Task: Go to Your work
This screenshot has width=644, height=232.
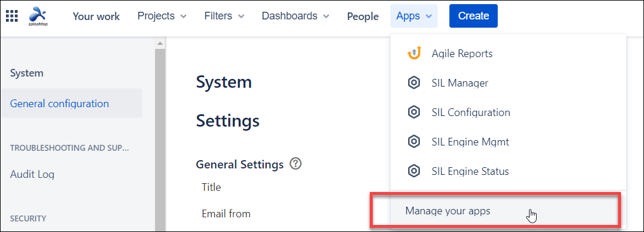Action: point(96,16)
